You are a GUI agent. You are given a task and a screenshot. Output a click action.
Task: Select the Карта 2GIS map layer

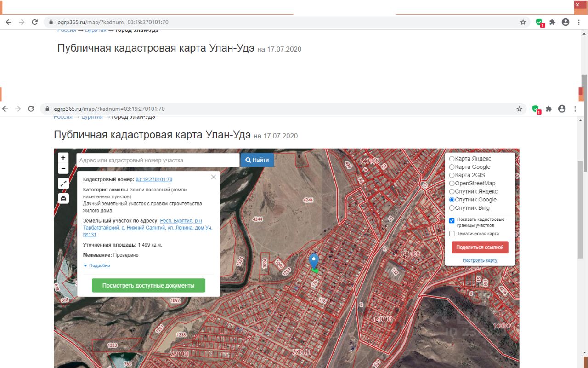452,175
